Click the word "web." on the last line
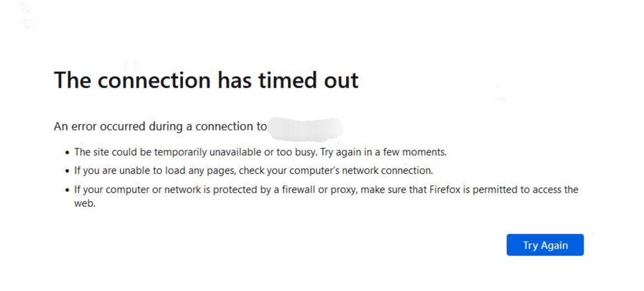 coord(85,203)
